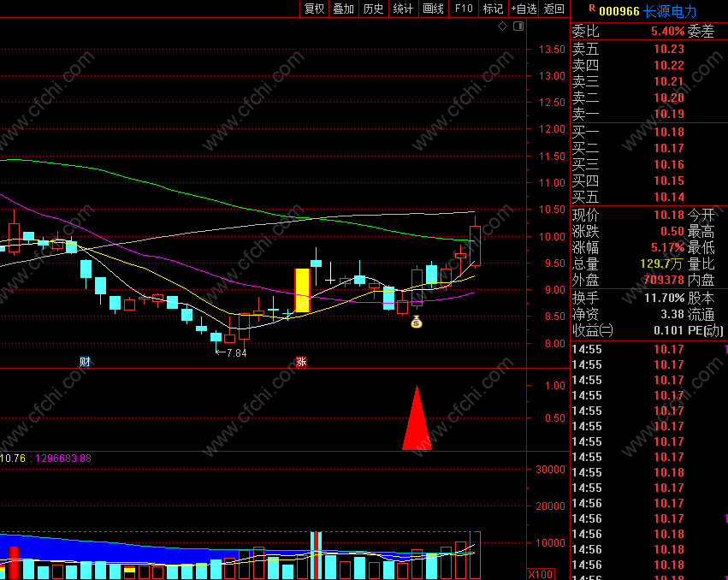Screen dimensions: 728x580
Task: Click the 13.50 price axis label
Action: pyautogui.click(x=552, y=50)
